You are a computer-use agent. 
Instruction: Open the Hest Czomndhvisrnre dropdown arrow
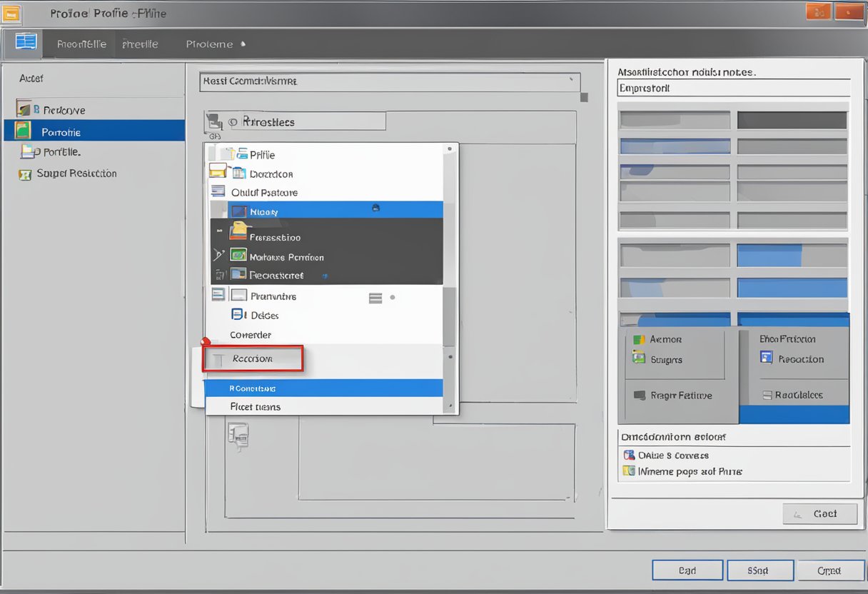point(571,81)
